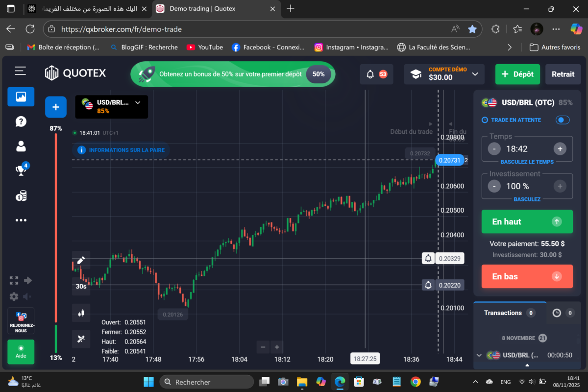The width and height of the screenshot is (588, 392).
Task: Click the price alert bell at 0.20329
Action: click(x=428, y=258)
